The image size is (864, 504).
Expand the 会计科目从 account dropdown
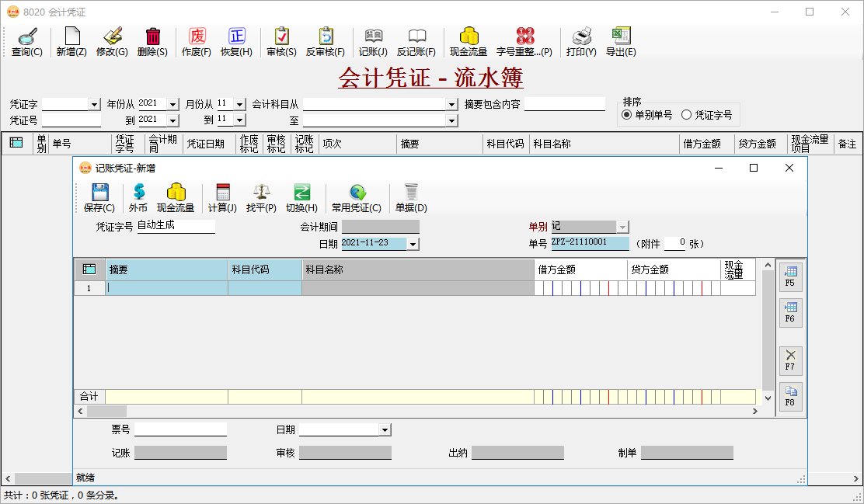[451, 103]
